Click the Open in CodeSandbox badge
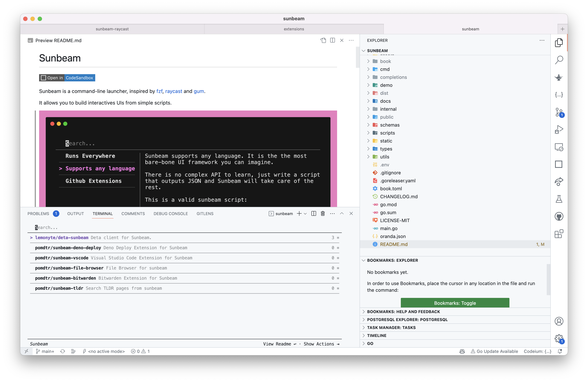Screen dimensions: 588x382 67,78
